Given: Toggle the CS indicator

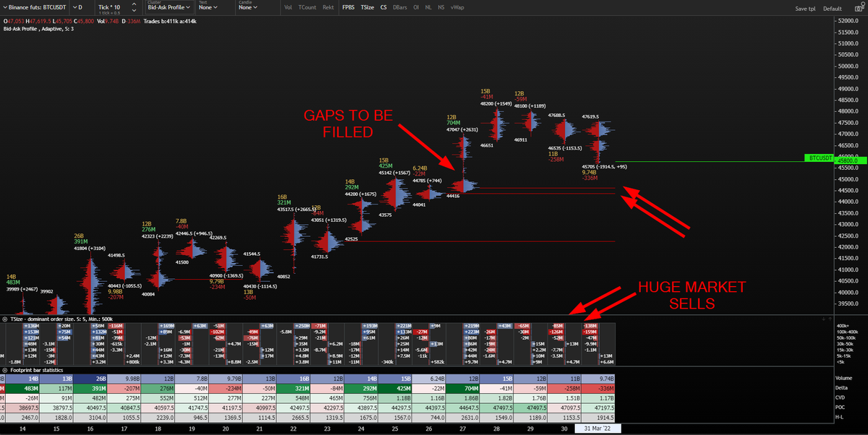Looking at the screenshot, I should (x=383, y=7).
